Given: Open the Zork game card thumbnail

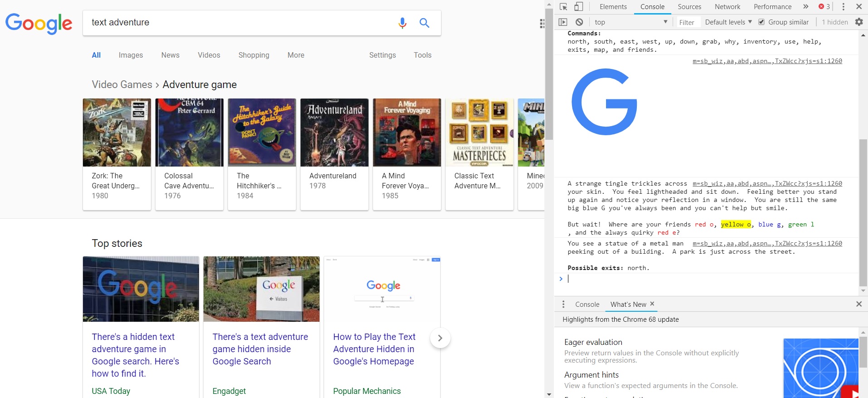Looking at the screenshot, I should tap(117, 133).
